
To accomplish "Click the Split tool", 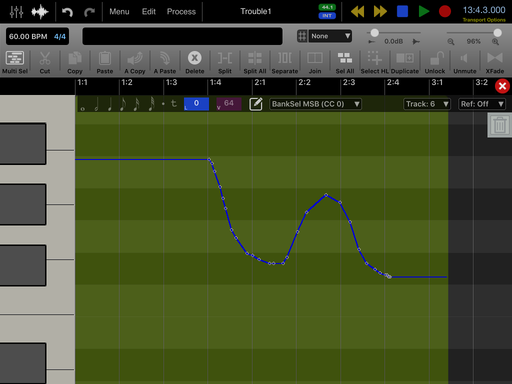I will pyautogui.click(x=225, y=63).
